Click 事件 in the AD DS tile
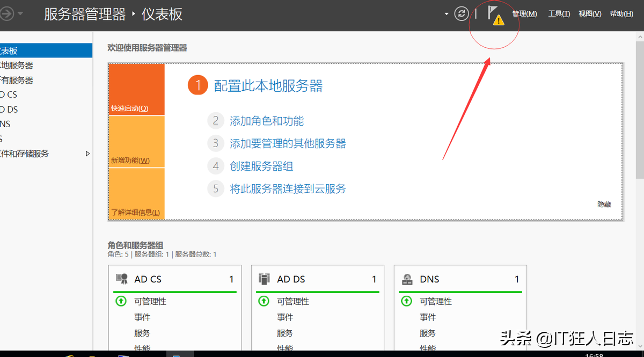644x357 pixels. click(x=285, y=317)
